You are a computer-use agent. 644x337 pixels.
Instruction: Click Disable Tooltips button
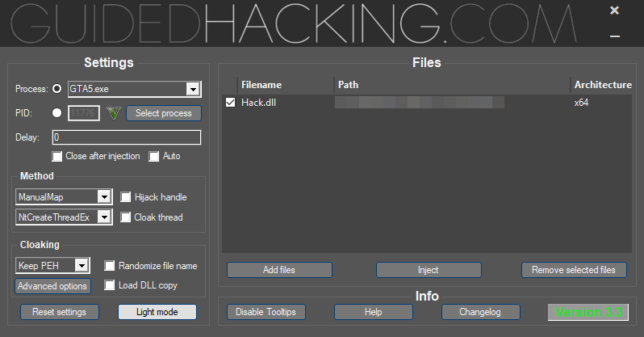[x=266, y=312]
